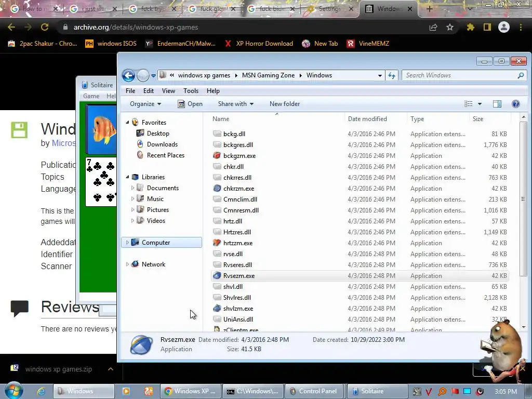Select Desktop in Favorites
Image resolution: width=532 pixels, height=399 pixels.
[158, 134]
